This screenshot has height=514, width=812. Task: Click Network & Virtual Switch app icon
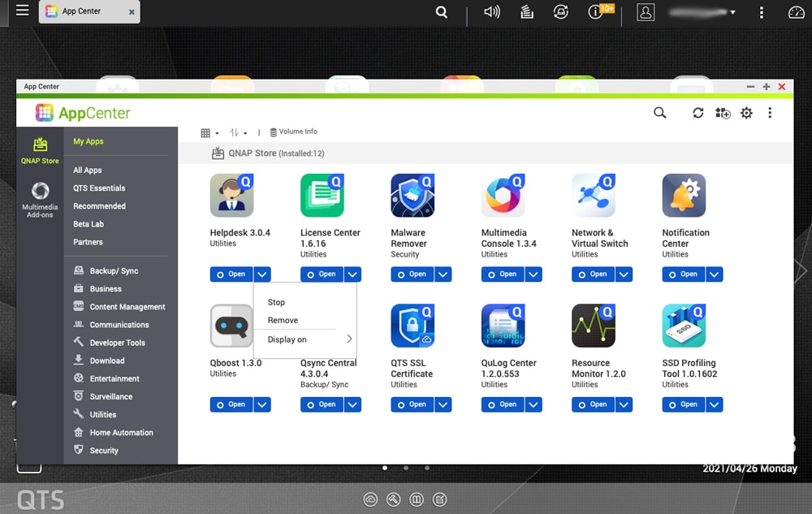tap(594, 195)
